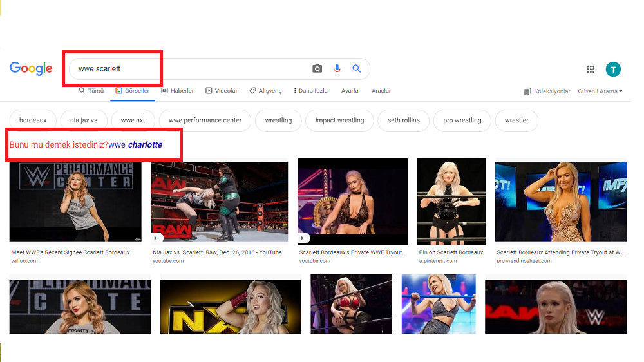Select the 'wwe performance center' filter chip
This screenshot has height=362, width=644.
[x=205, y=120]
